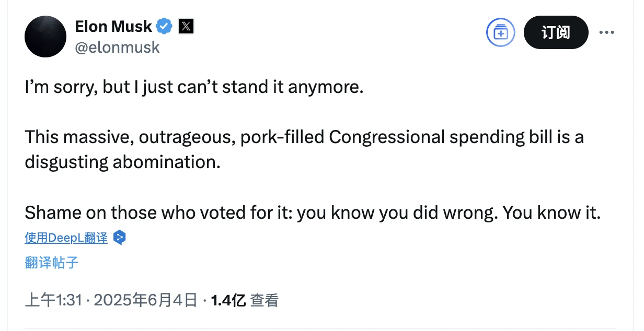
Task: Click the X affiliation badge icon
Action: [x=186, y=26]
